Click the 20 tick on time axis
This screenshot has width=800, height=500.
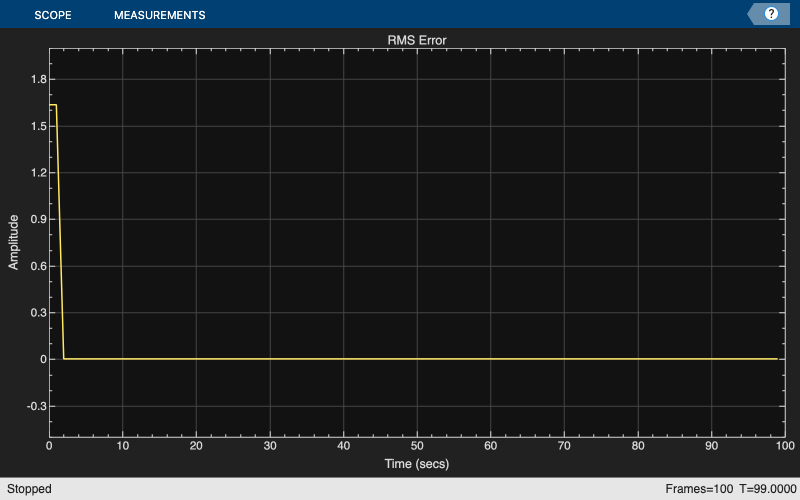pos(197,446)
